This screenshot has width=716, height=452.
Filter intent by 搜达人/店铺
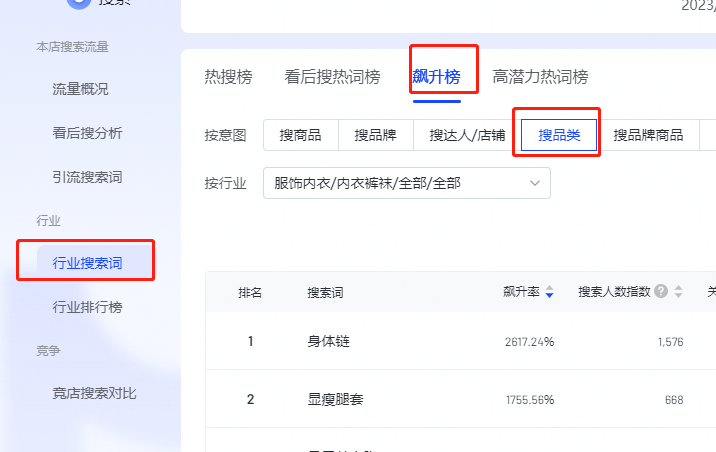pos(467,135)
